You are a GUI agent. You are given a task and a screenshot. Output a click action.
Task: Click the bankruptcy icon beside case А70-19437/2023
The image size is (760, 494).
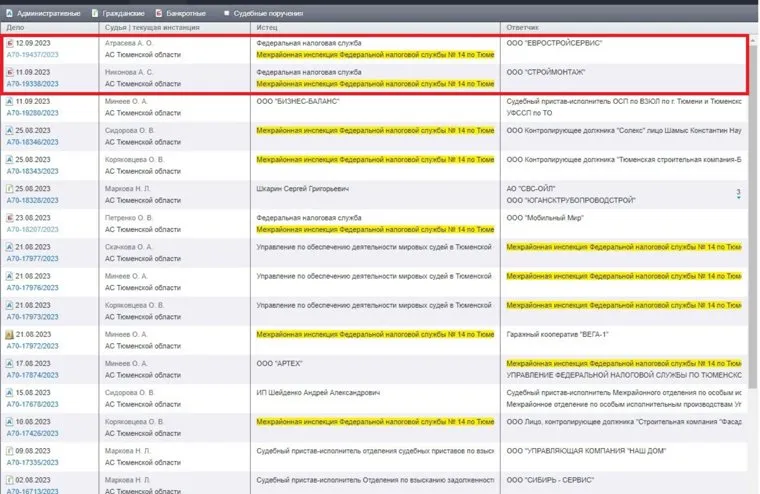coord(10,44)
